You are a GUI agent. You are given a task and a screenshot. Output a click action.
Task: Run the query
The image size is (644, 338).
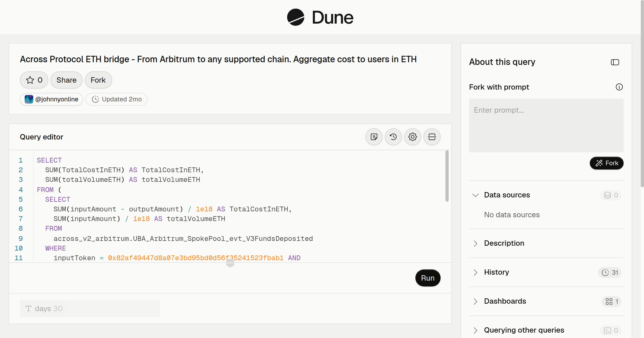point(428,278)
